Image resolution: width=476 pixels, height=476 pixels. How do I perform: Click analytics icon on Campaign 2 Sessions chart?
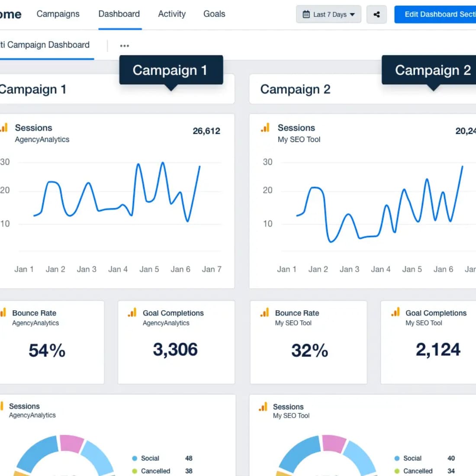pyautogui.click(x=265, y=128)
